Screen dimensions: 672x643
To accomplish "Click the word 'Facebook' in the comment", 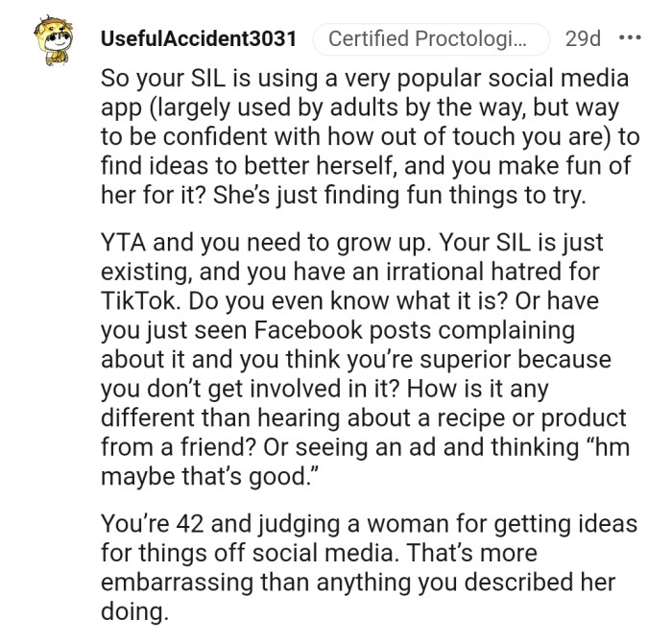I will pos(297,330).
